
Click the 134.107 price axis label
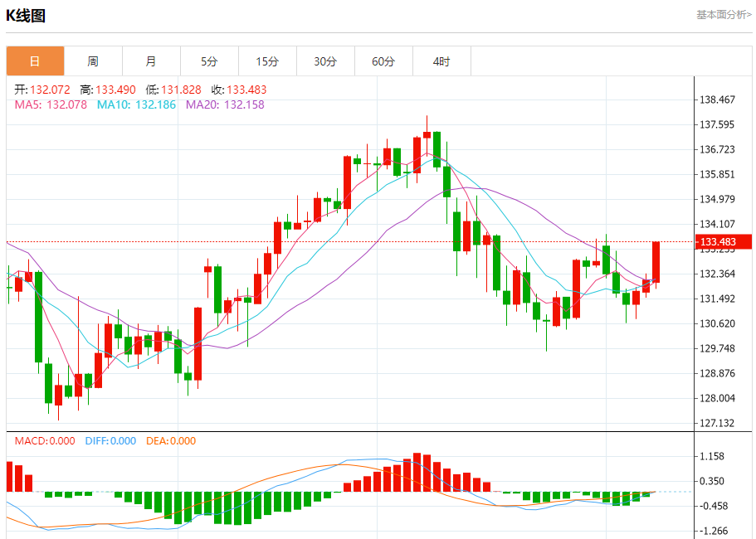click(x=718, y=224)
